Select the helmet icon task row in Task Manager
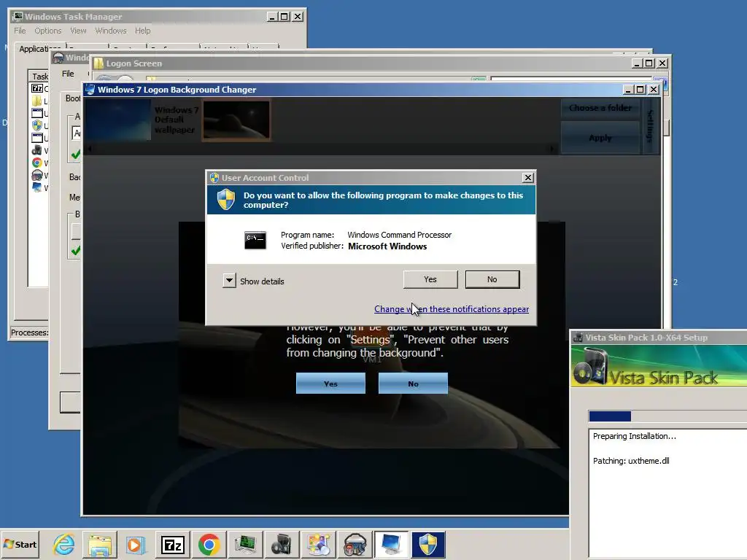747x560 pixels. (x=39, y=175)
